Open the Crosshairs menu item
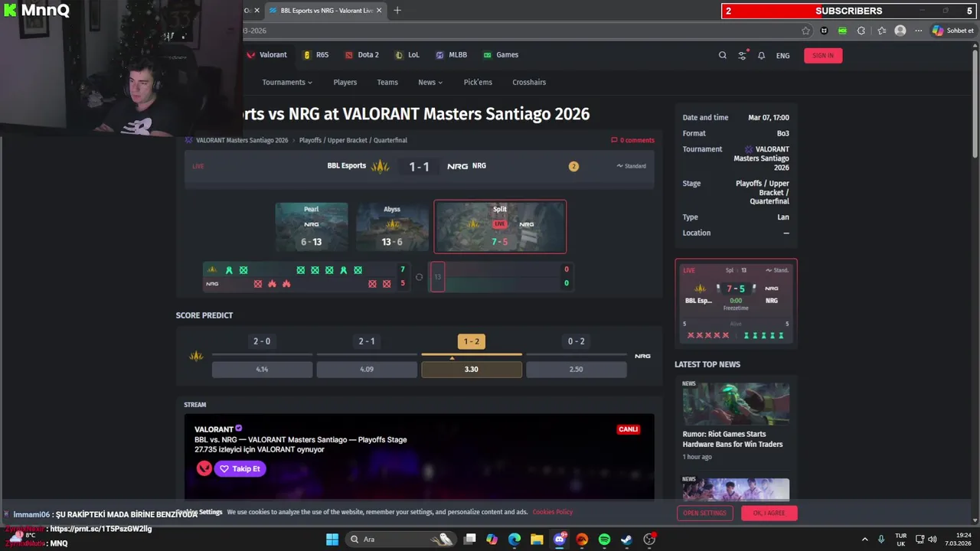This screenshot has width=980, height=551. pyautogui.click(x=529, y=82)
